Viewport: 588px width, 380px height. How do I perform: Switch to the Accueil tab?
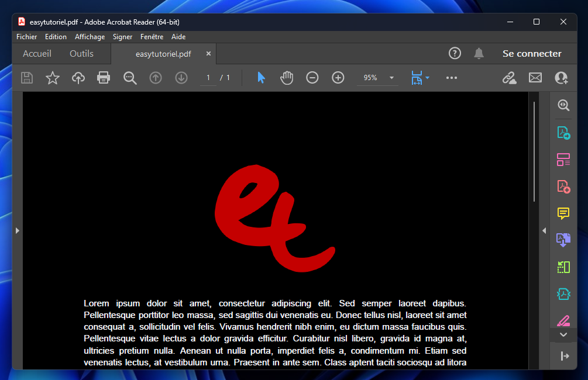pos(37,54)
